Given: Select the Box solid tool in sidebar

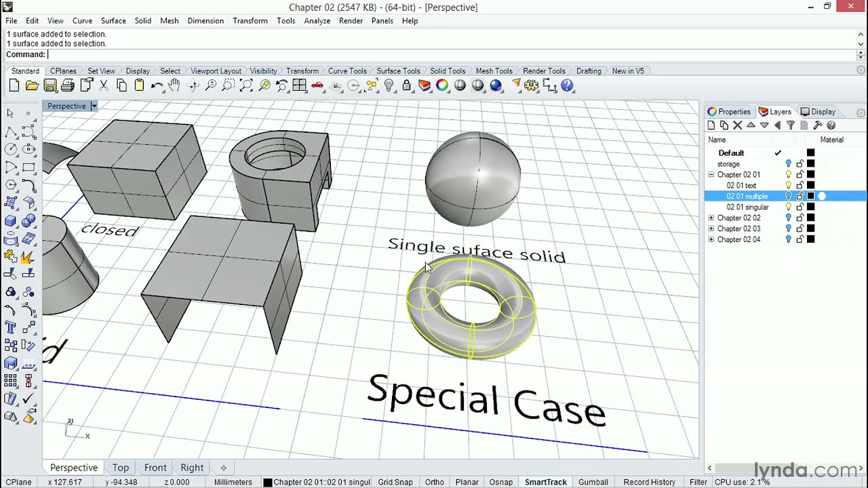Looking at the screenshot, I should (10, 221).
